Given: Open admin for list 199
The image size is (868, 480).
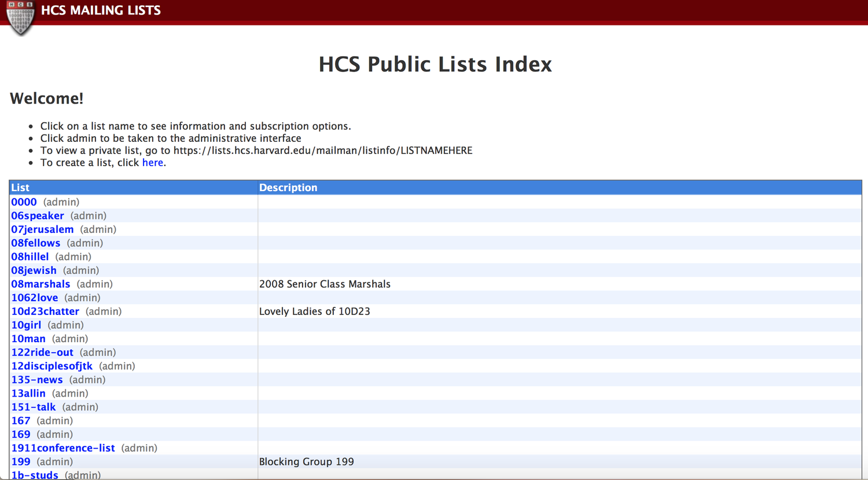Looking at the screenshot, I should (x=55, y=462).
